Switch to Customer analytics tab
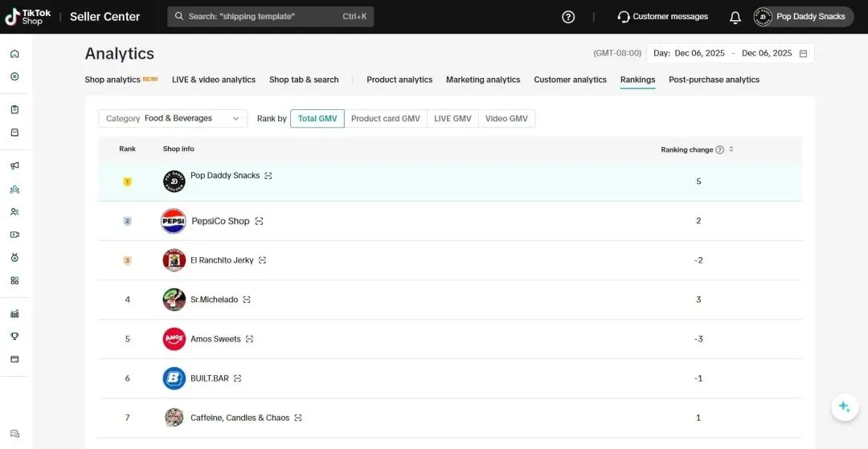This screenshot has width=868, height=449. point(570,80)
